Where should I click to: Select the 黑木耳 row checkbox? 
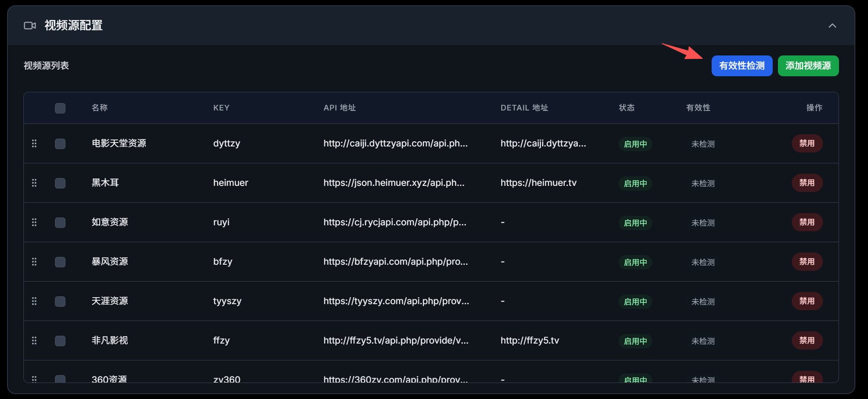pos(60,183)
